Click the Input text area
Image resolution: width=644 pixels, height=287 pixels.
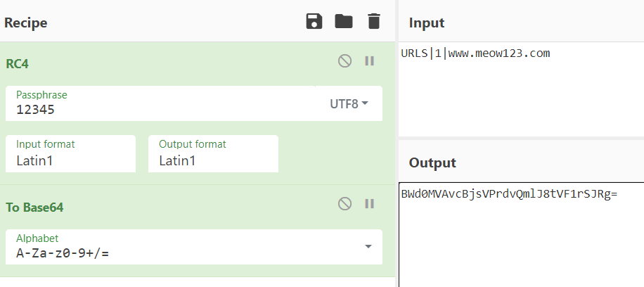coord(520,91)
